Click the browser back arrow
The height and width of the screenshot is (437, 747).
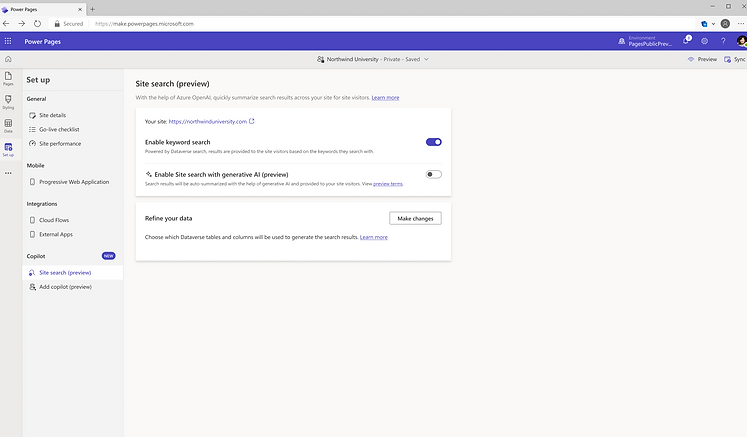point(6,23)
